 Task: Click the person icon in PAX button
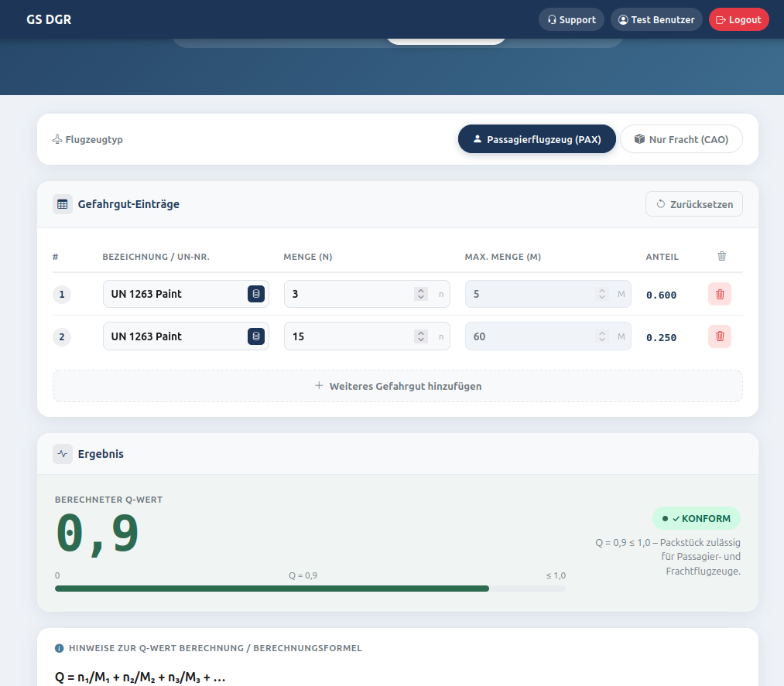click(x=478, y=139)
